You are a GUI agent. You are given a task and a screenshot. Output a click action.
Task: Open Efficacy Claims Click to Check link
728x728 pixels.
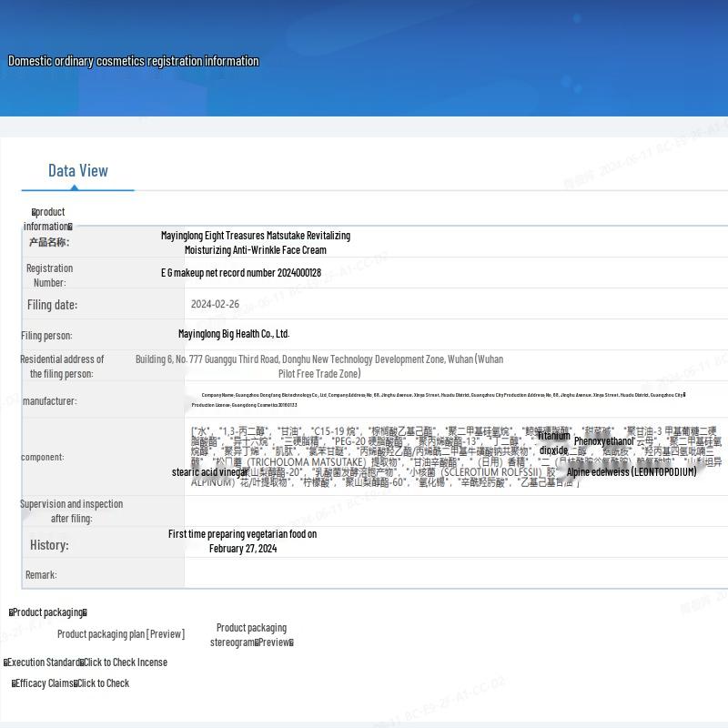point(70,683)
